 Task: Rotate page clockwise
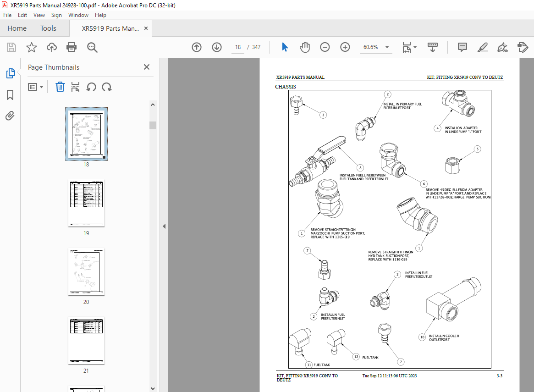(x=107, y=87)
